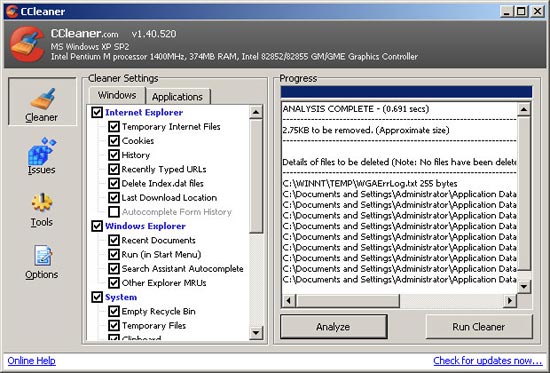Minimize the CCleaner window

coord(506,11)
